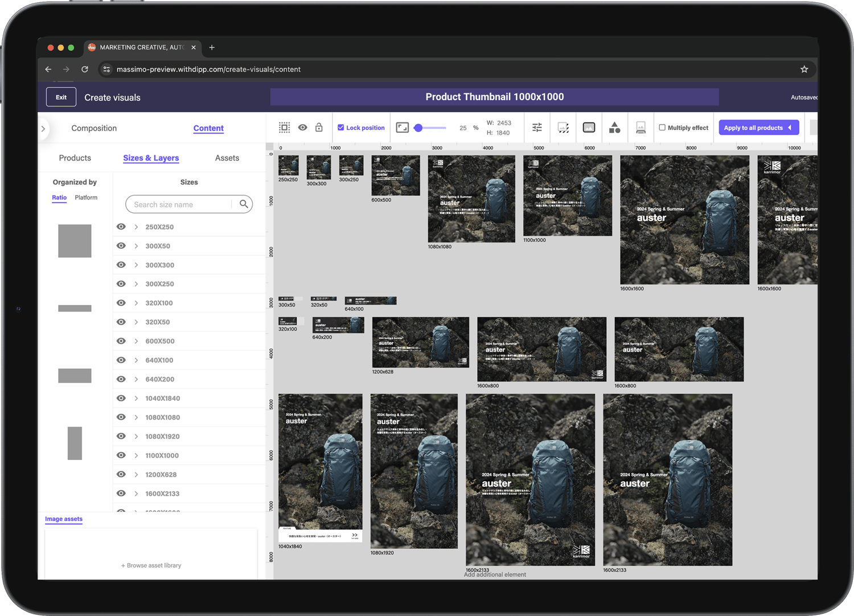Click the framed image icon in the toolbar

coord(589,128)
